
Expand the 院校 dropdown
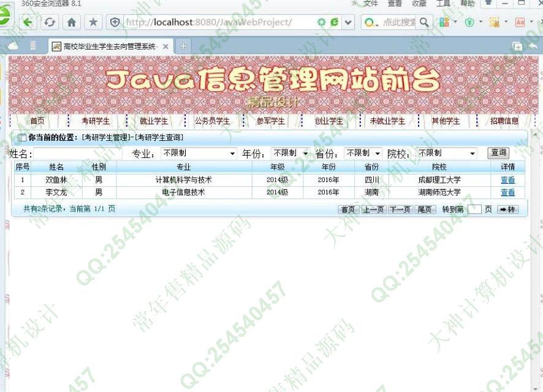tap(446, 153)
